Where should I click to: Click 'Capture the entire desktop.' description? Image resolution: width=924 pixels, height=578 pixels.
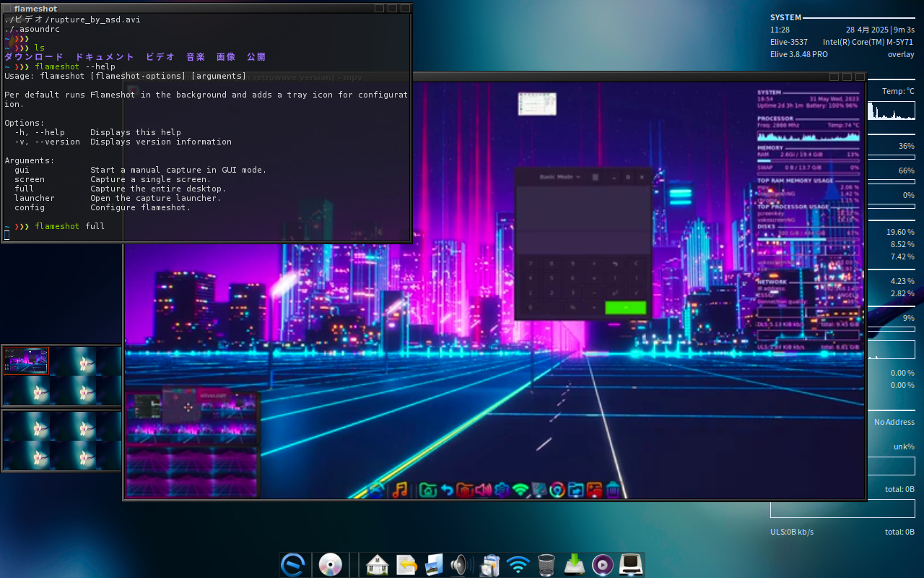click(158, 189)
